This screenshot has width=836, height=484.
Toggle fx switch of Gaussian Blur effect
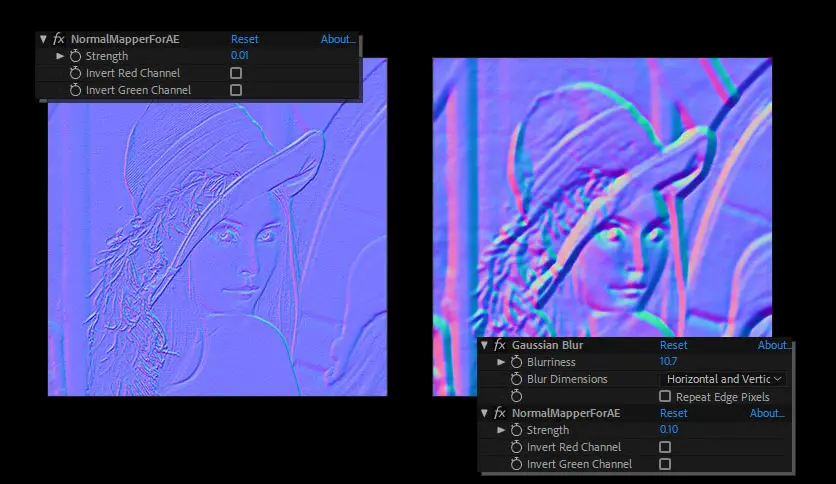(x=500, y=345)
